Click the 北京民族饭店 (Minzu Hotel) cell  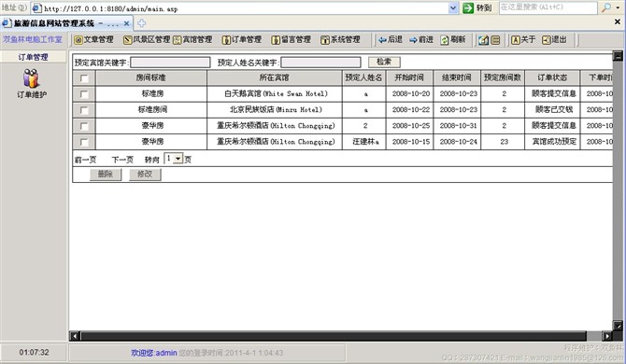pyautogui.click(x=276, y=109)
